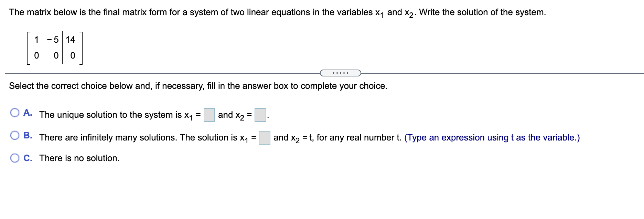Click the x1 answer box in choice B
Viewport: 644px width, 219px height.
click(x=265, y=137)
